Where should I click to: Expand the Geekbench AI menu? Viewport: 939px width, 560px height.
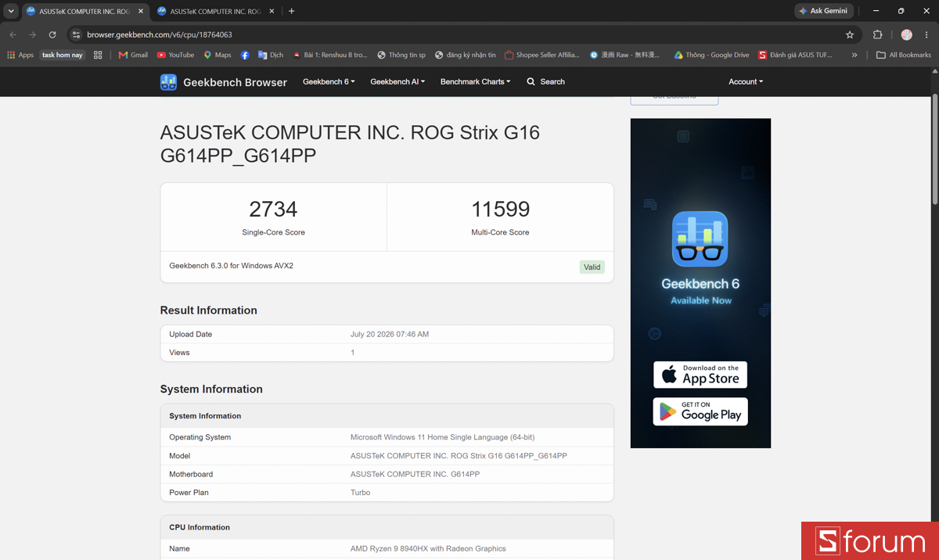[398, 81]
